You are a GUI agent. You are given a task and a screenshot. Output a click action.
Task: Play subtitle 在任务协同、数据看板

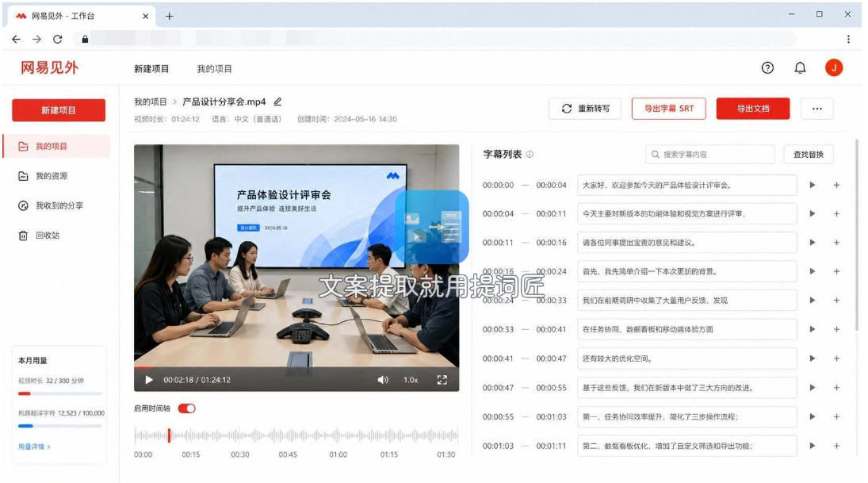(812, 330)
